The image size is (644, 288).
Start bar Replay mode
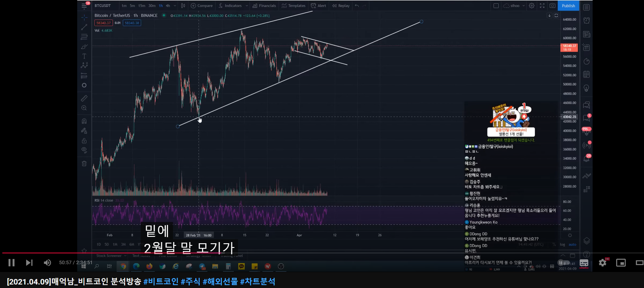341,6
